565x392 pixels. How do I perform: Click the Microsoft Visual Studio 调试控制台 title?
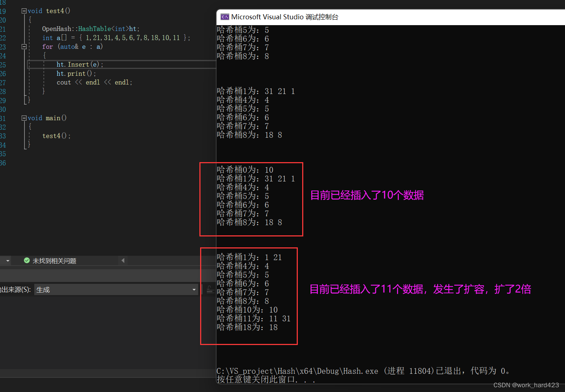click(285, 17)
